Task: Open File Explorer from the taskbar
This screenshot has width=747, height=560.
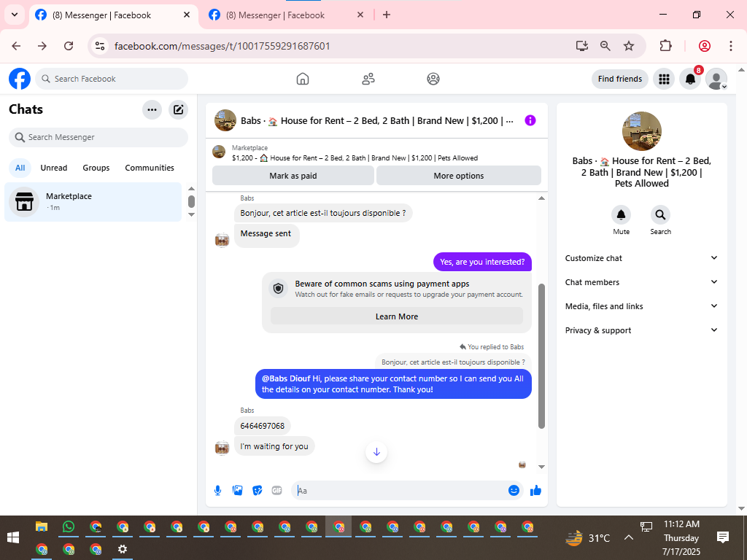Action: (42, 526)
